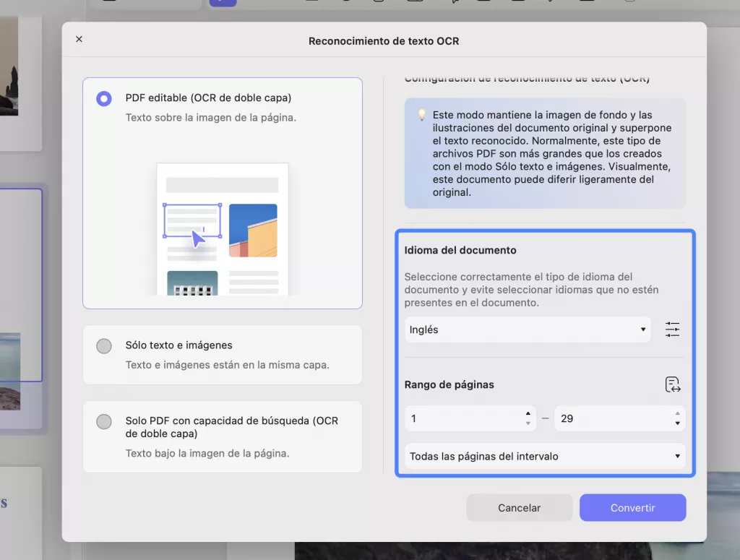This screenshot has height=560, width=740.
Task: Click text 'Texto sobre la imagen de la página.'
Action: [x=211, y=118]
